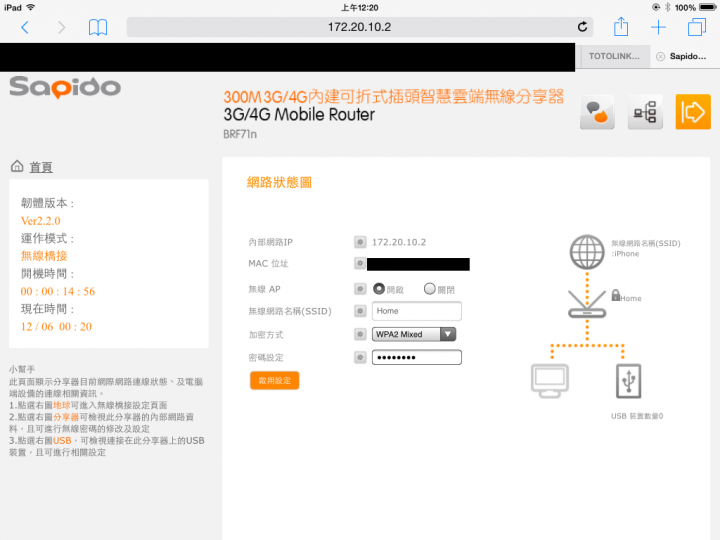This screenshot has width=720, height=540.
Task: Click the computer monitor icon in diagram
Action: [x=550, y=382]
